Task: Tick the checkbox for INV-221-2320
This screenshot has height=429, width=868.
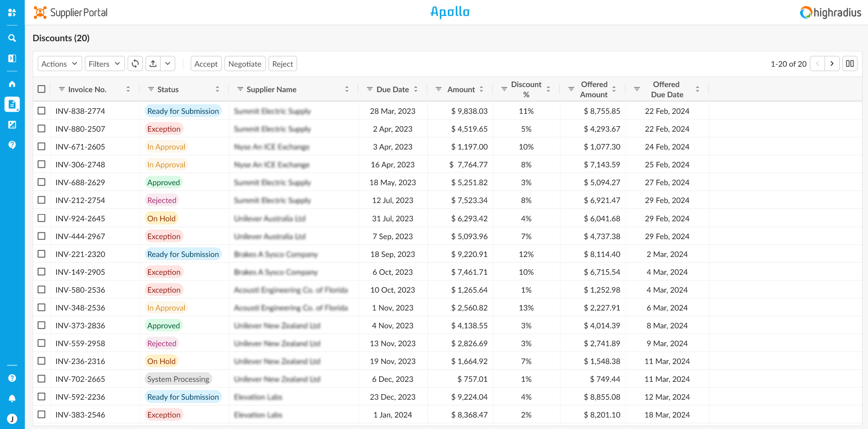Action: pyautogui.click(x=41, y=254)
